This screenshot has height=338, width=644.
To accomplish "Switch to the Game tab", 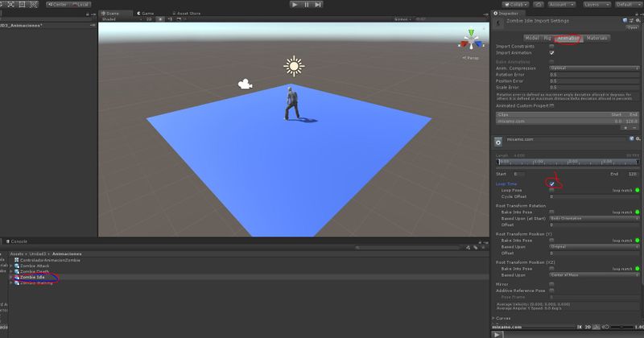I will pyautogui.click(x=146, y=14).
